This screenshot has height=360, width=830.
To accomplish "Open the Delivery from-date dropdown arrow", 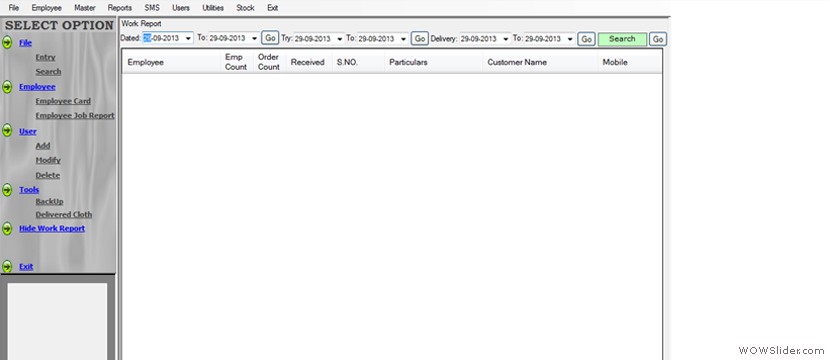I will click(x=506, y=39).
